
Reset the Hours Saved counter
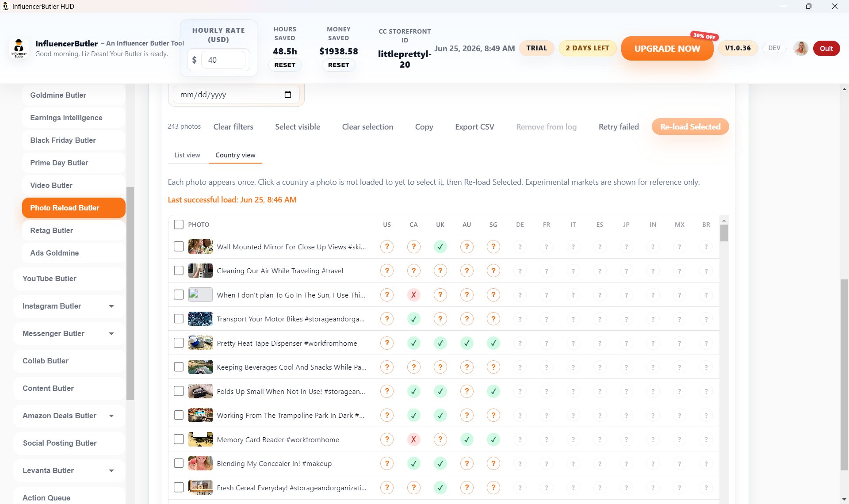coord(285,65)
